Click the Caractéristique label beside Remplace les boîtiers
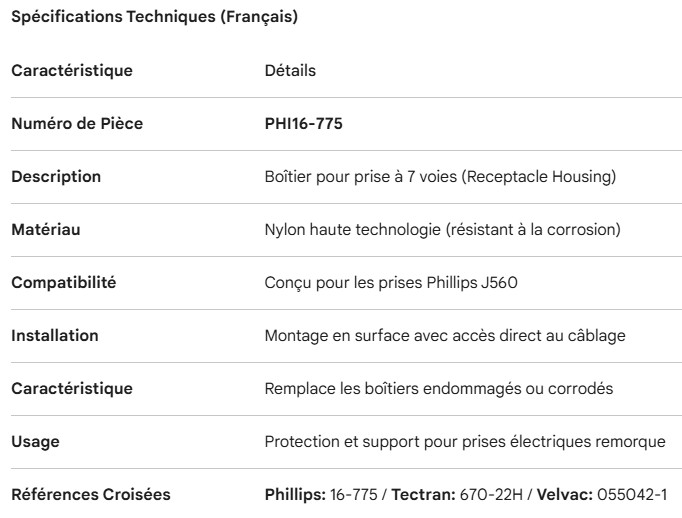682x518 pixels. click(x=72, y=388)
